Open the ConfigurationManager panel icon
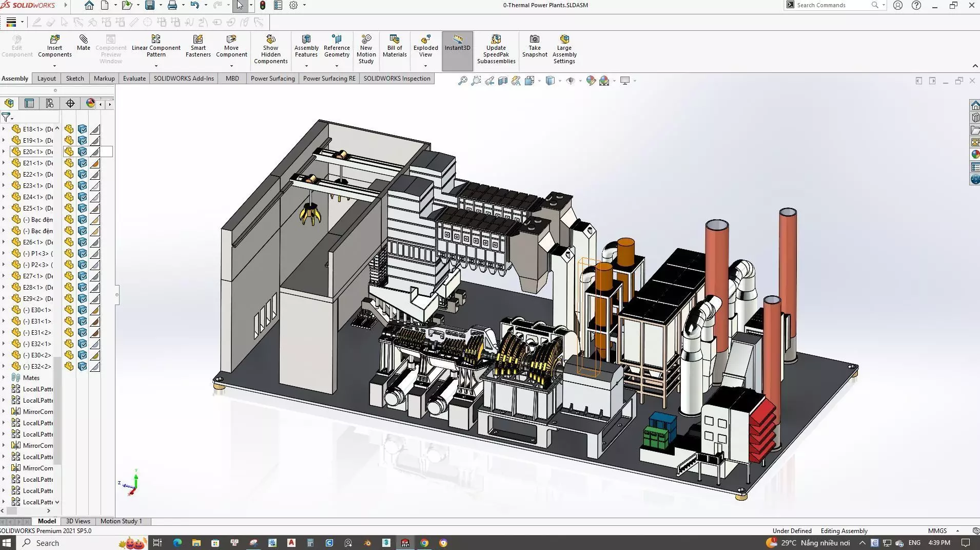This screenshot has width=980, height=550. pos(50,103)
